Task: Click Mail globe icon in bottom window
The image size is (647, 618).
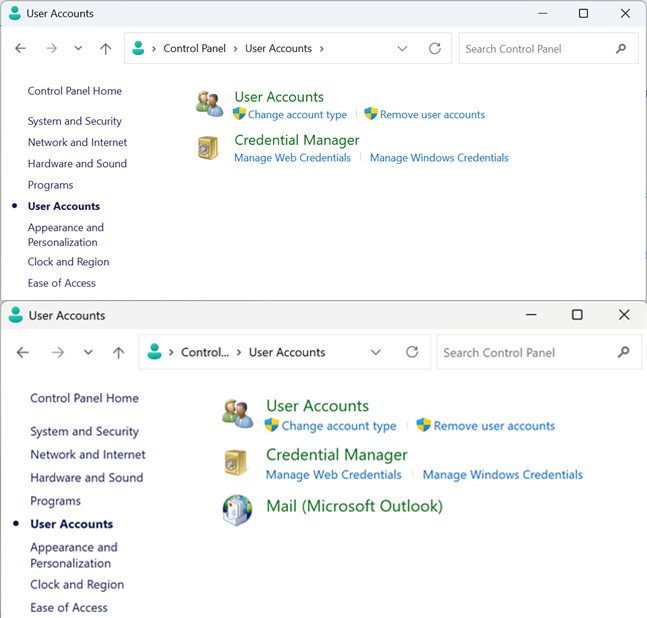Action: [x=237, y=510]
